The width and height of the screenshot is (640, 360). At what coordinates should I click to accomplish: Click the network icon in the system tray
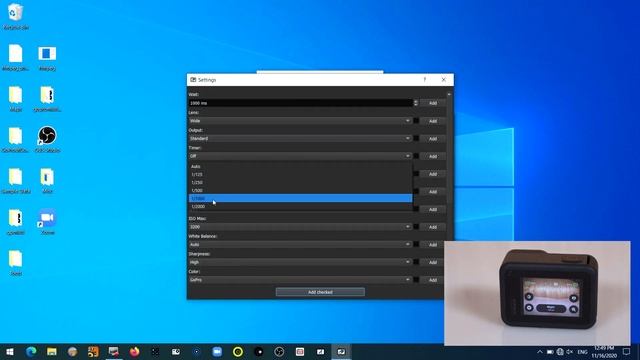click(560, 352)
